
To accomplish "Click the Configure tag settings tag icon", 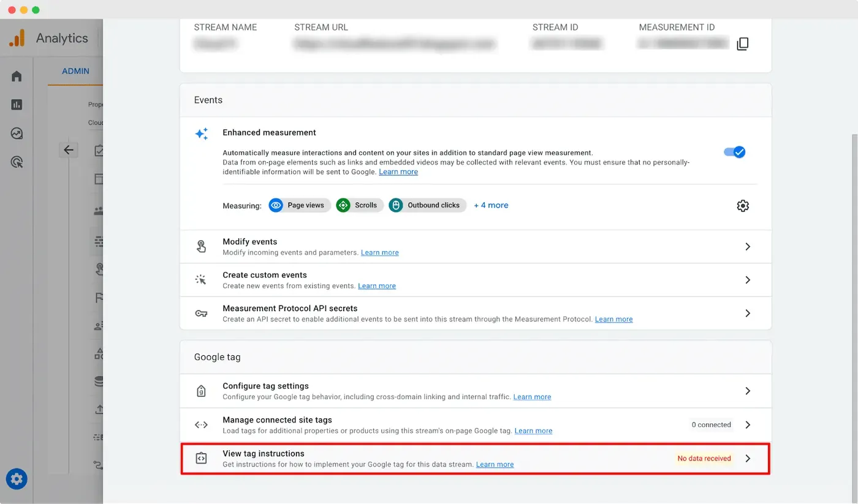I will 201,391.
